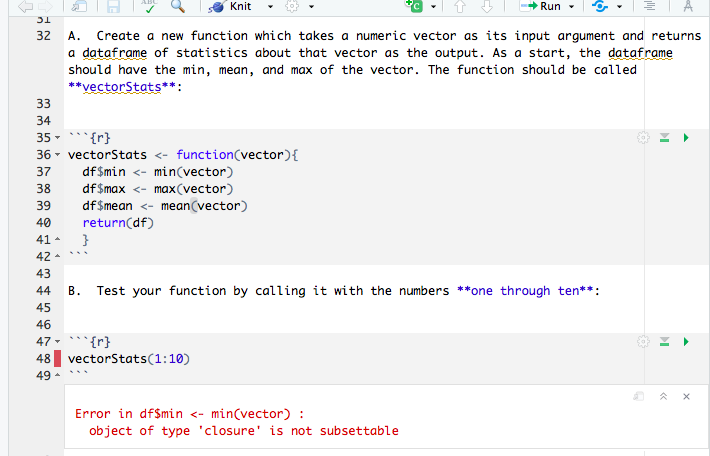Click on df$min <- min(vector) code line
Viewport: 710px width, 456px height.
coord(158,172)
